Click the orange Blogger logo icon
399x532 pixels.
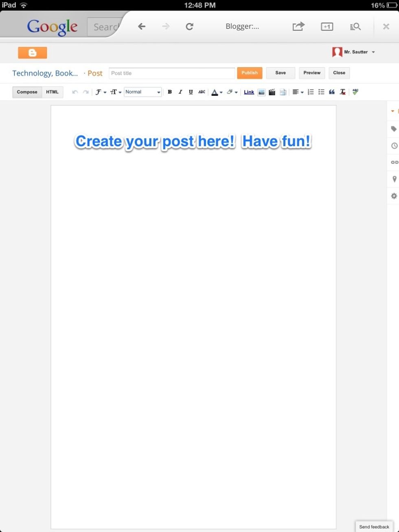coord(33,53)
